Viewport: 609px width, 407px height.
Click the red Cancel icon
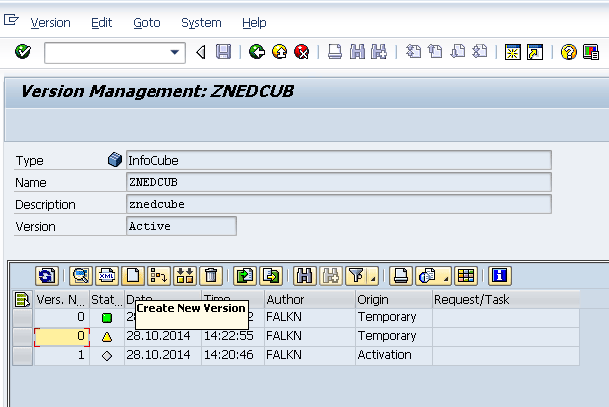click(302, 52)
